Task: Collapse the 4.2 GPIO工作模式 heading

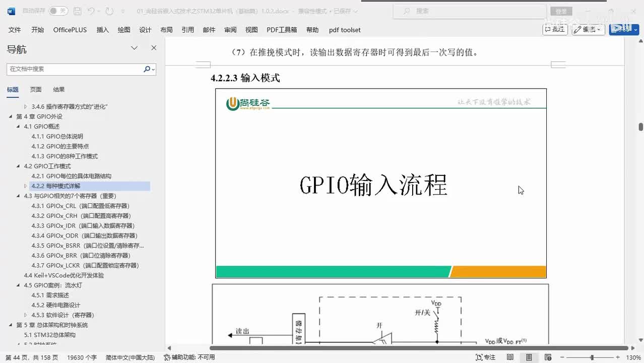Action: click(x=19, y=166)
